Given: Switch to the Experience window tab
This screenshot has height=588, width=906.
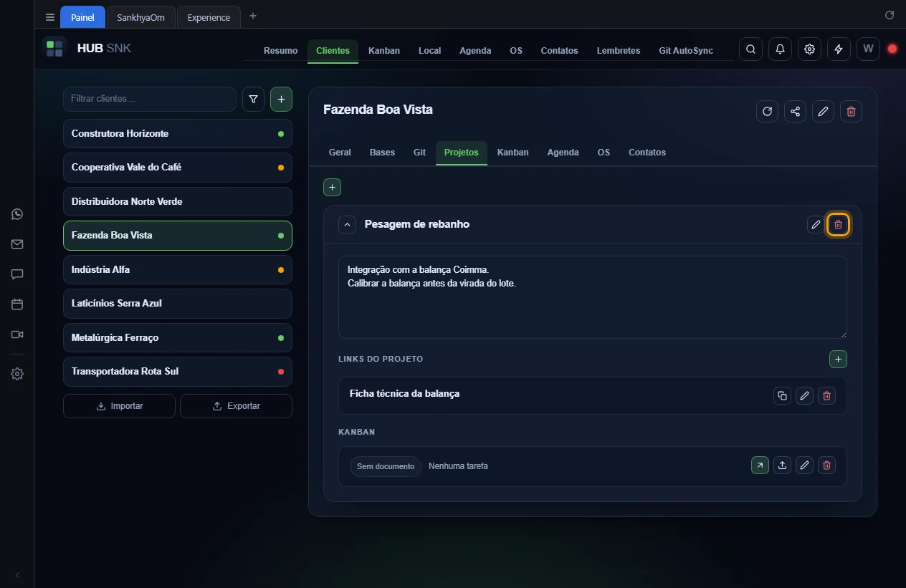Looking at the screenshot, I should click(x=209, y=17).
